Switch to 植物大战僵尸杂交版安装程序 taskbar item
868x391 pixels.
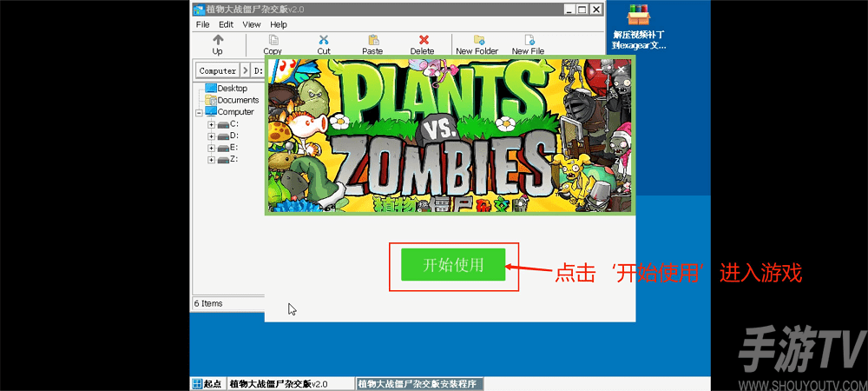coord(419,384)
